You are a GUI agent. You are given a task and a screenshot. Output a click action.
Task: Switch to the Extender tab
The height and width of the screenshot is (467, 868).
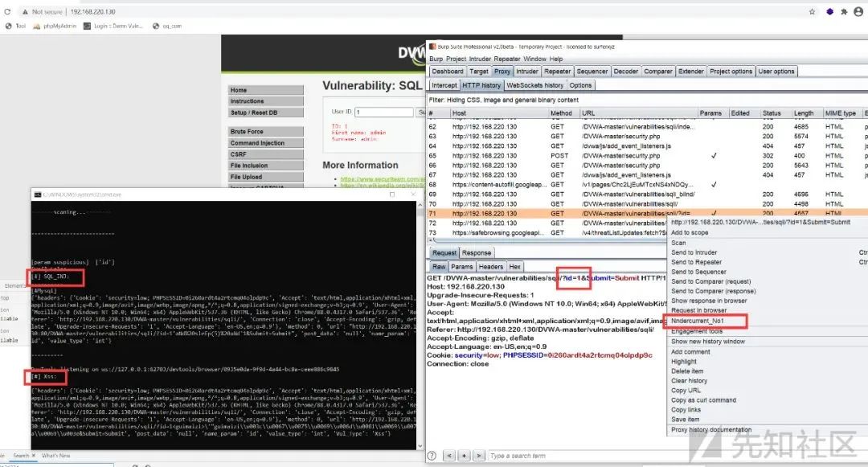click(x=691, y=72)
